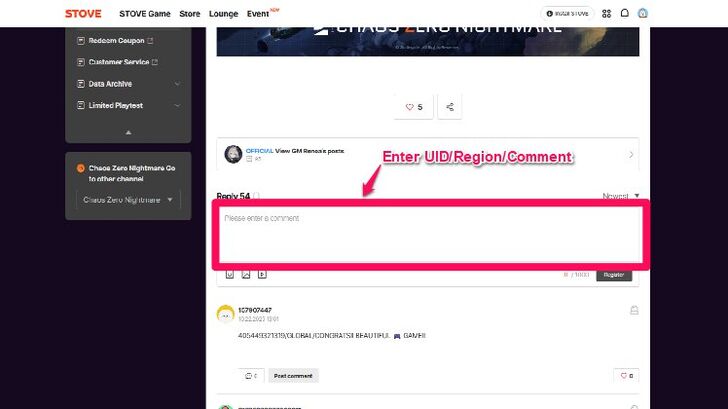The height and width of the screenshot is (409, 728).
Task: Open the user profile avatar in header
Action: [x=643, y=13]
